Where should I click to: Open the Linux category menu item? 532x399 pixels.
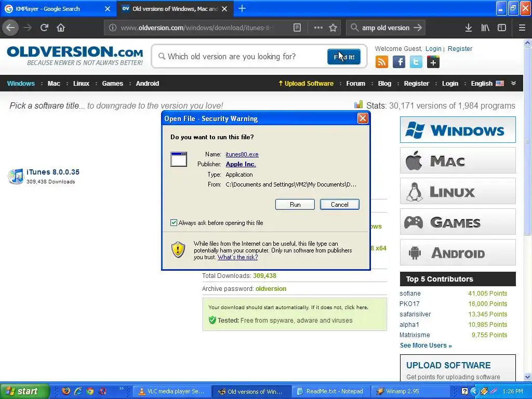click(x=82, y=84)
